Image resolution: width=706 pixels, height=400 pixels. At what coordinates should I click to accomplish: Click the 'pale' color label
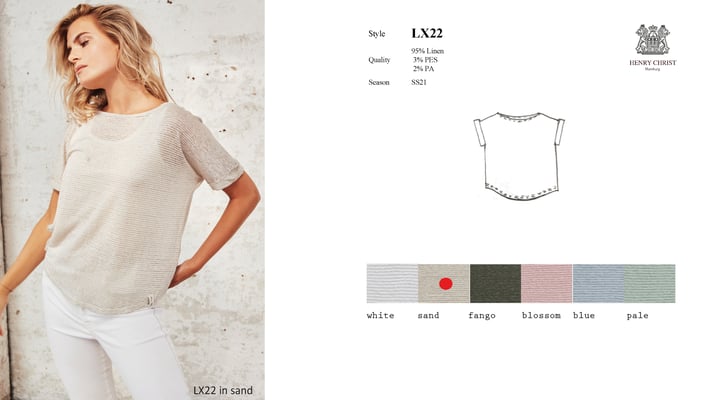[x=638, y=315]
